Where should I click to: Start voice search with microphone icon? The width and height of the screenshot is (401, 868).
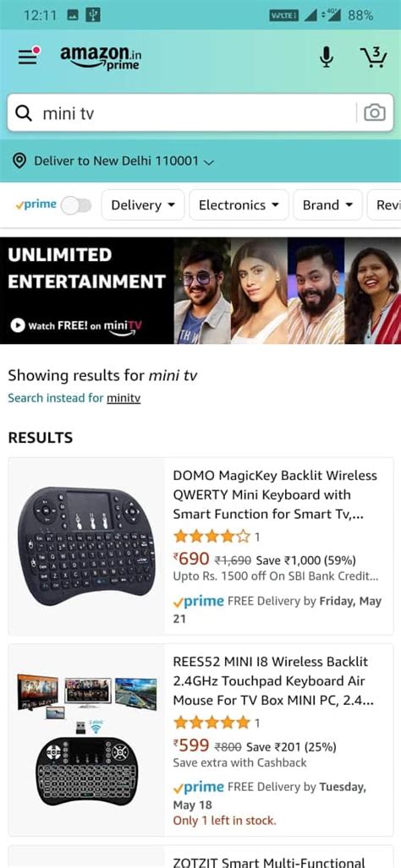point(327,57)
